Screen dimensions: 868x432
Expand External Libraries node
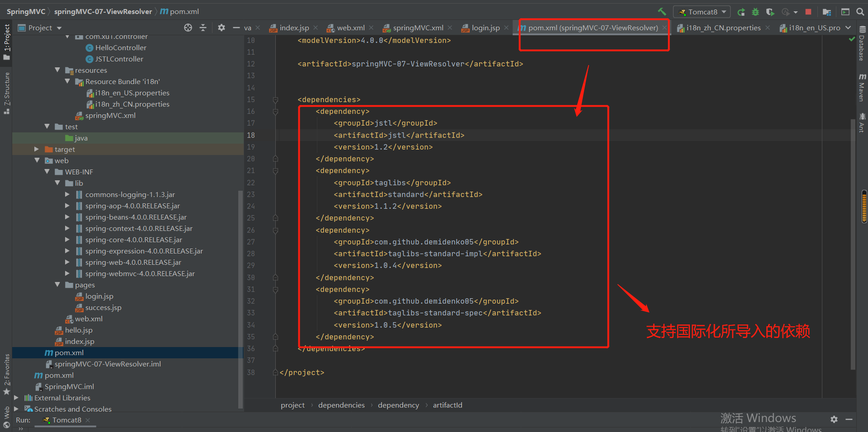pyautogui.click(x=16, y=398)
